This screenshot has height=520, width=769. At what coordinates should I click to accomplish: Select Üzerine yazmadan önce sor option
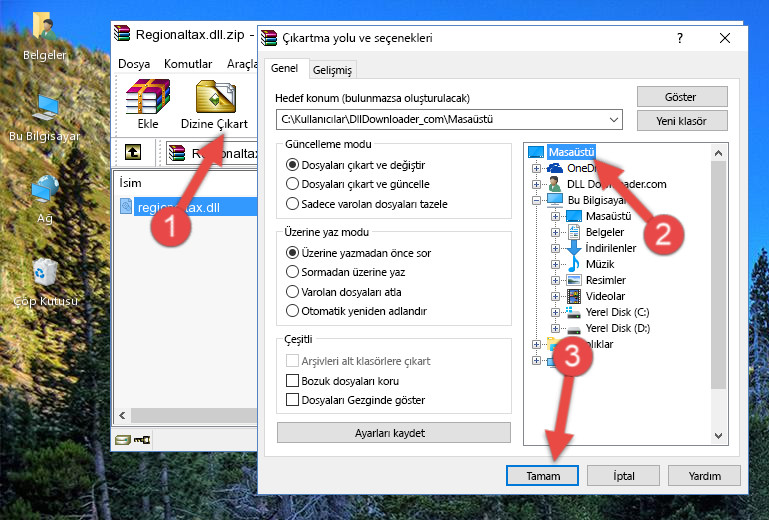(x=292, y=253)
